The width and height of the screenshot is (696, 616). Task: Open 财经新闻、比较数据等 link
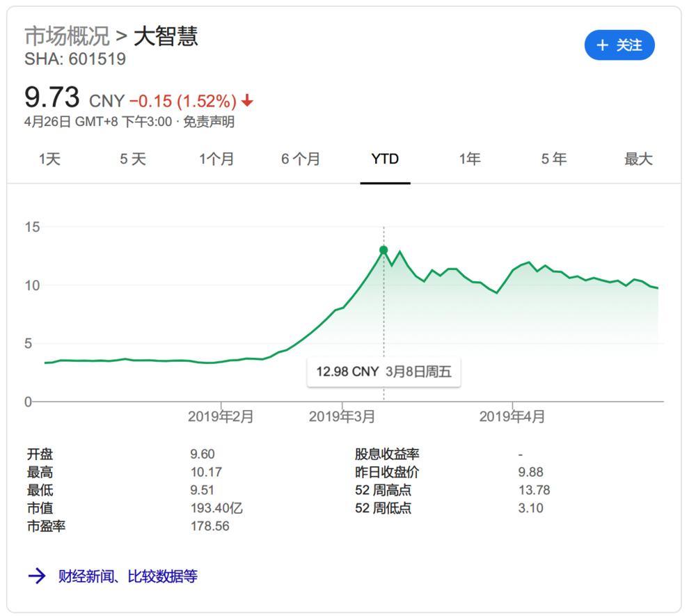[x=127, y=576]
